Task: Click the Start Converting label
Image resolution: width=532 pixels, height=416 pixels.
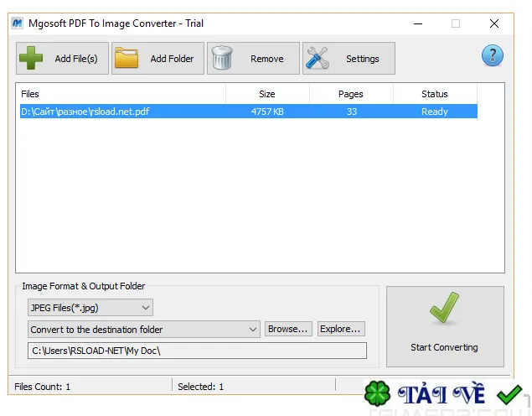Action: (445, 347)
